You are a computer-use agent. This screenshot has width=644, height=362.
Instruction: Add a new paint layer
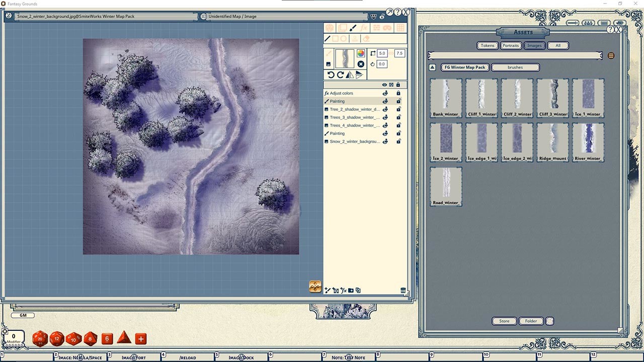(x=327, y=290)
